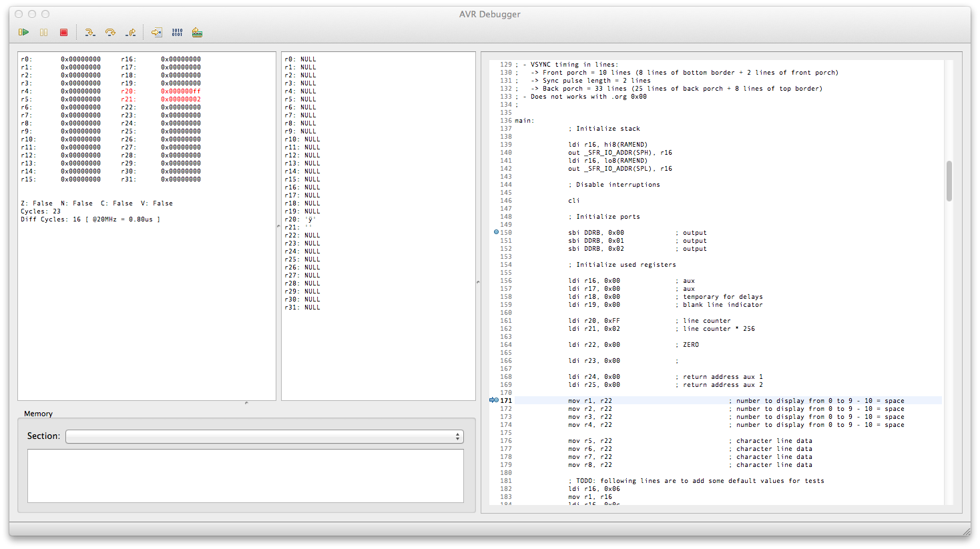Click the 'V: False' overflow flag text
The width and height of the screenshot is (980, 549).
[157, 203]
